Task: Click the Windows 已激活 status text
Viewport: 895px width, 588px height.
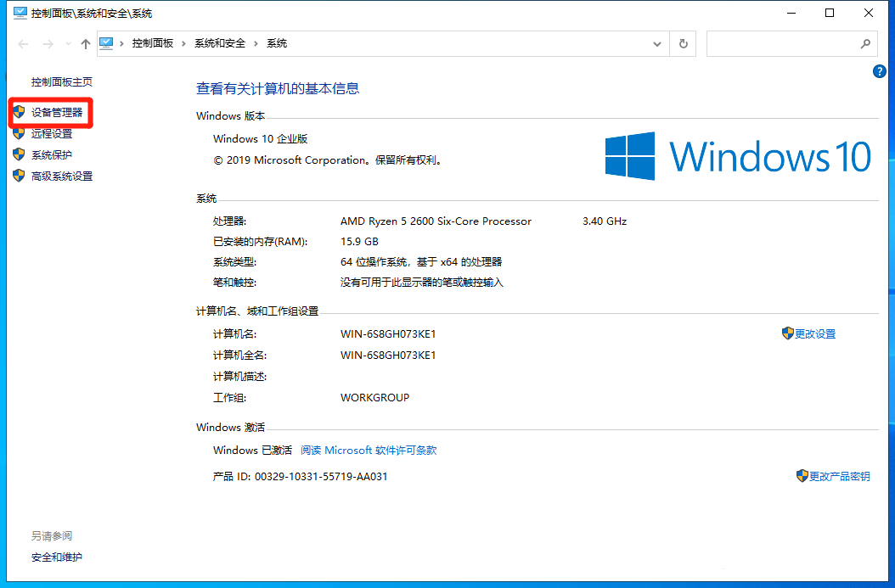Action: click(252, 451)
